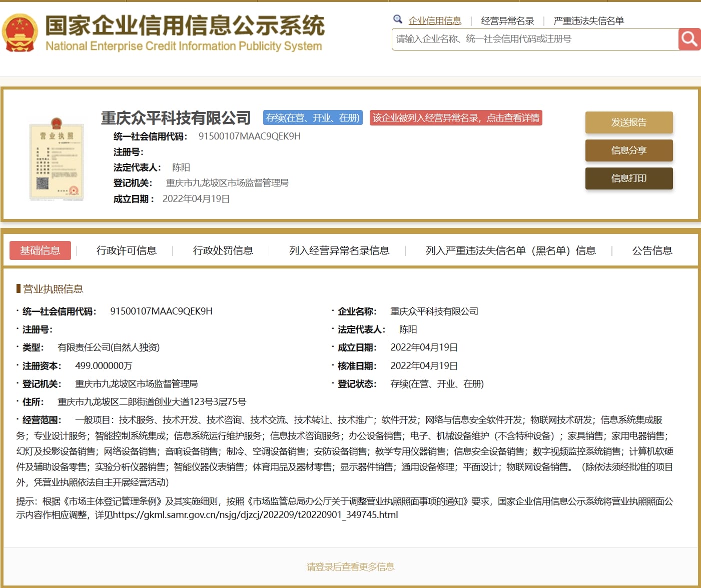Click the small magnifier icon beside 企业信用信息

[398, 19]
